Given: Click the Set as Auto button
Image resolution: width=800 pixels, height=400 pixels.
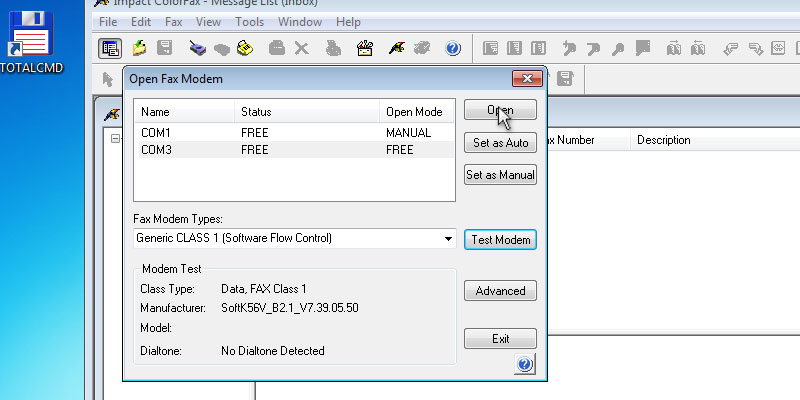Looking at the screenshot, I should (x=500, y=143).
